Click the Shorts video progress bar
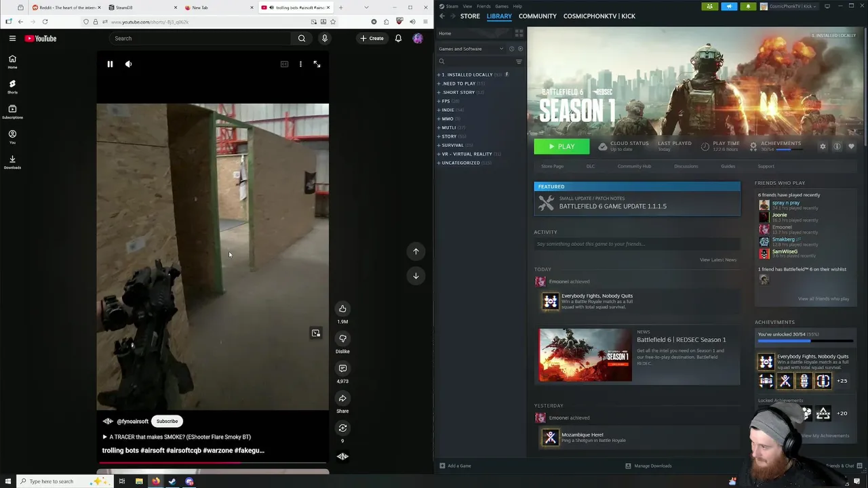868x488 pixels. 212,464
